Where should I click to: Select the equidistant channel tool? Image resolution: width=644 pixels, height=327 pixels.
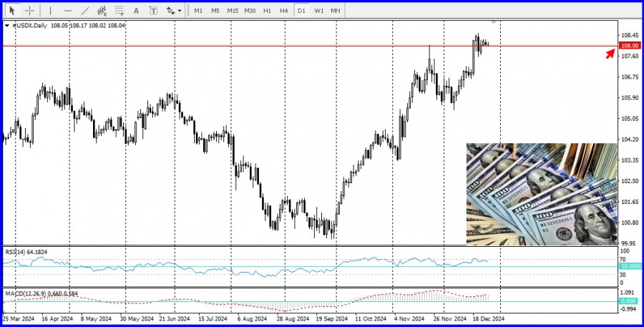coord(102,11)
